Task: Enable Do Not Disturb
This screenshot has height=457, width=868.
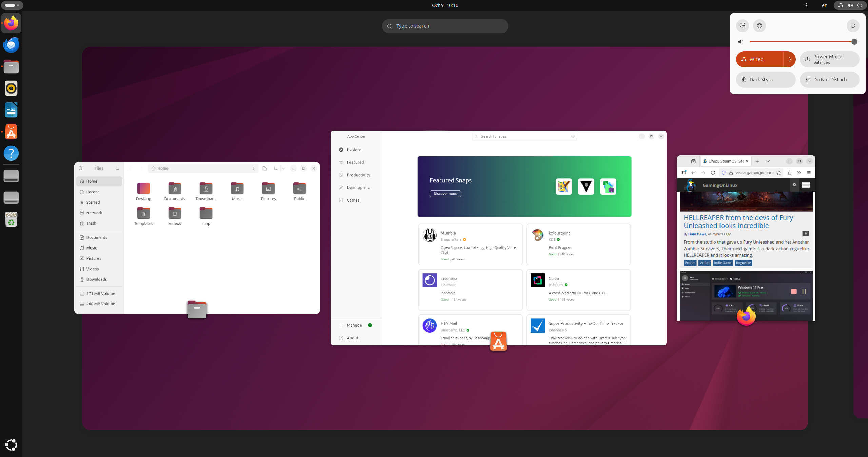Action: pyautogui.click(x=829, y=80)
